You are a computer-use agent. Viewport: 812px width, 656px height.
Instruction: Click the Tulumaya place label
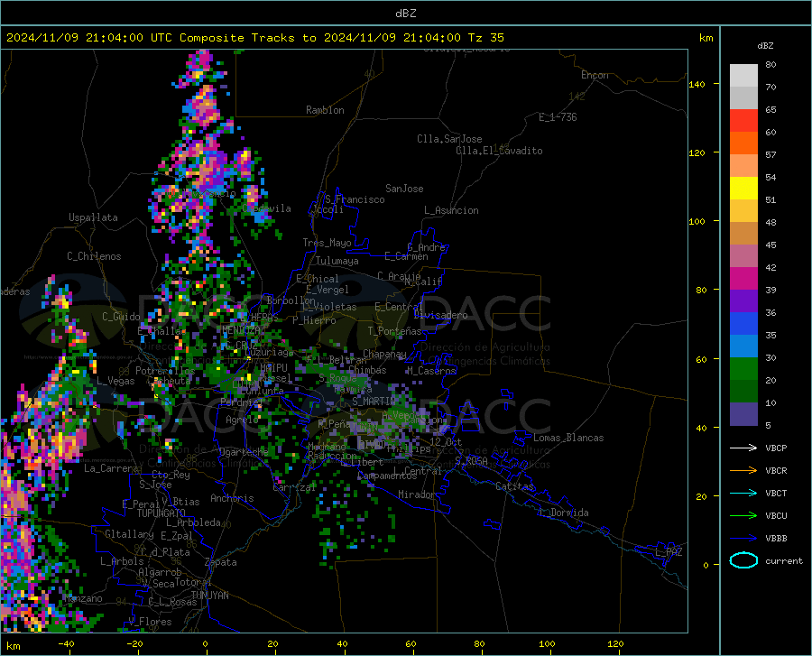[x=337, y=261]
